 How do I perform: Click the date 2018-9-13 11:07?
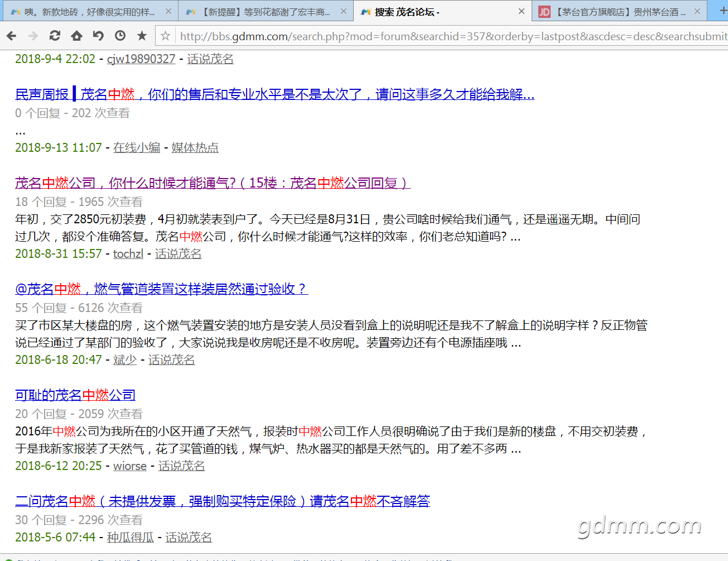[59, 148]
